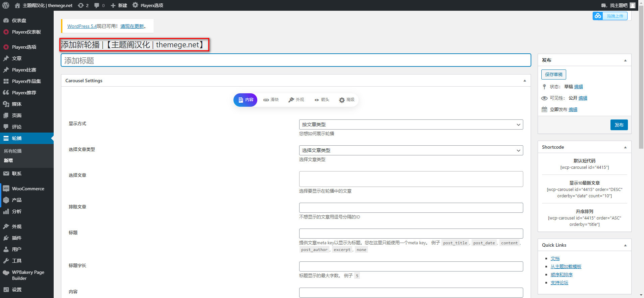The height and width of the screenshot is (298, 644).
Task: Focus the 添加标题 title field
Action: click(296, 60)
